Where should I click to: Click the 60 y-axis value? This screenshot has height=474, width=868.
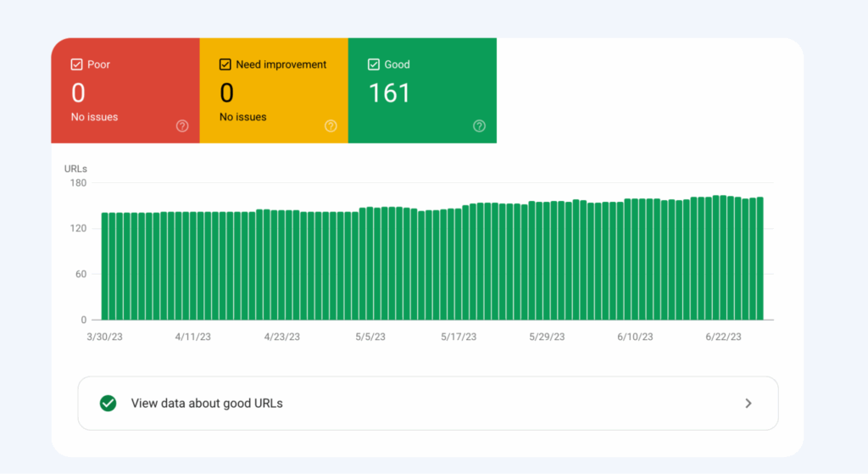click(x=81, y=274)
